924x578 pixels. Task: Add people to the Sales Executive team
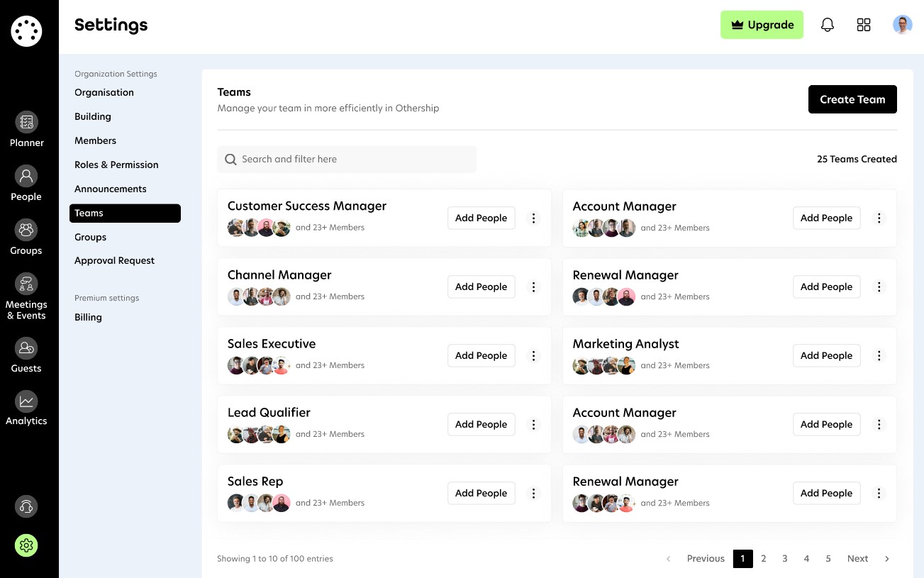[x=481, y=355]
